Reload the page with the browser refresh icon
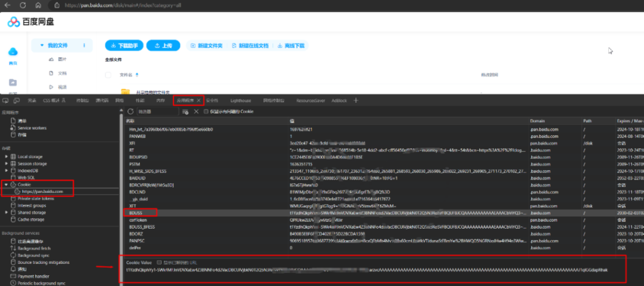The height and width of the screenshot is (286, 644). pyautogui.click(x=23, y=5)
